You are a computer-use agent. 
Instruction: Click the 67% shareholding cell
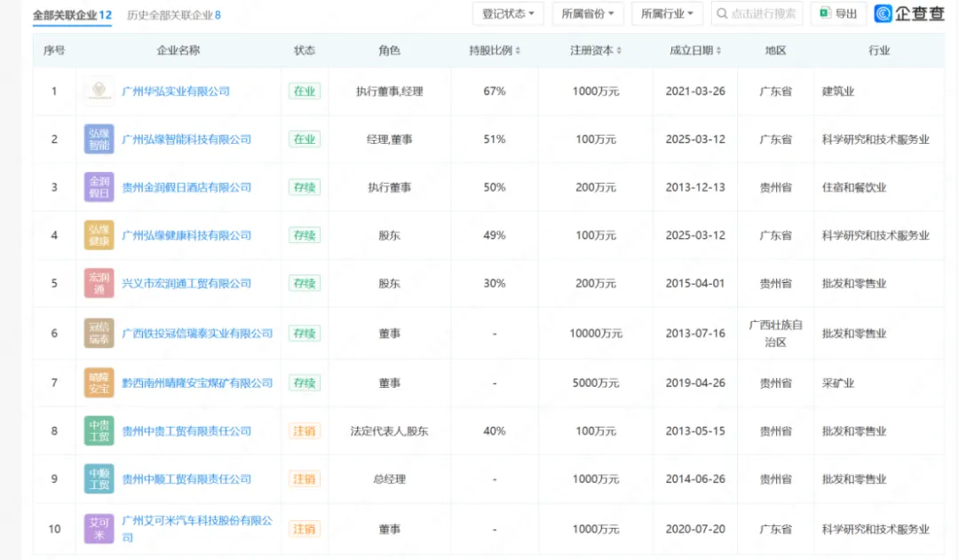495,91
